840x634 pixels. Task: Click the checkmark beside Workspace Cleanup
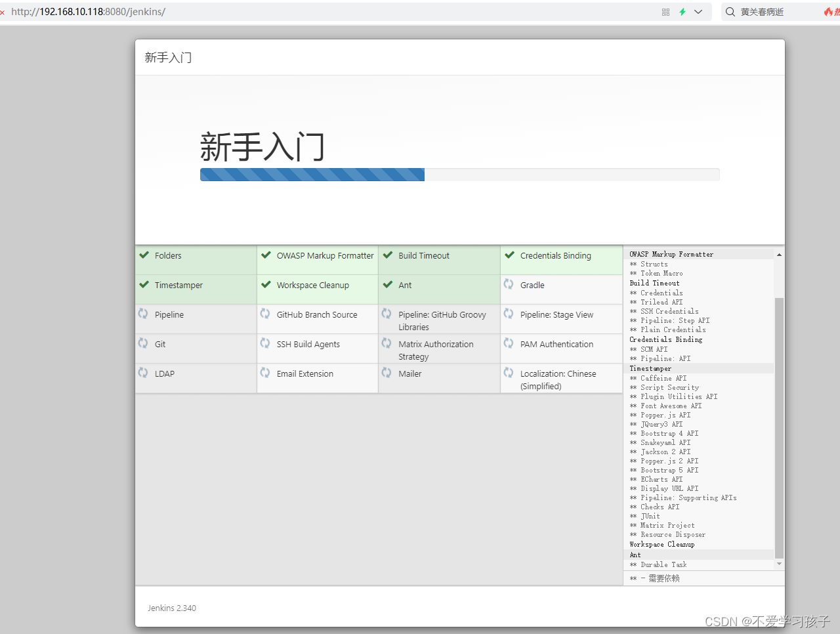(x=266, y=285)
